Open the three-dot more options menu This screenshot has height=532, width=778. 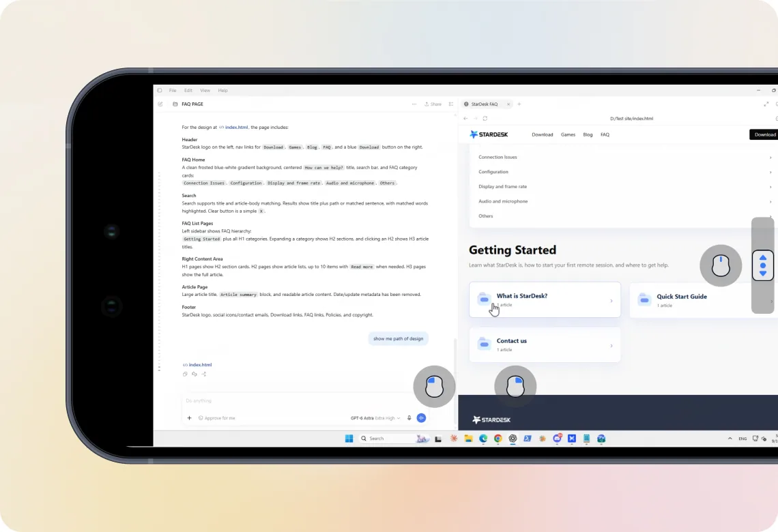coord(414,104)
